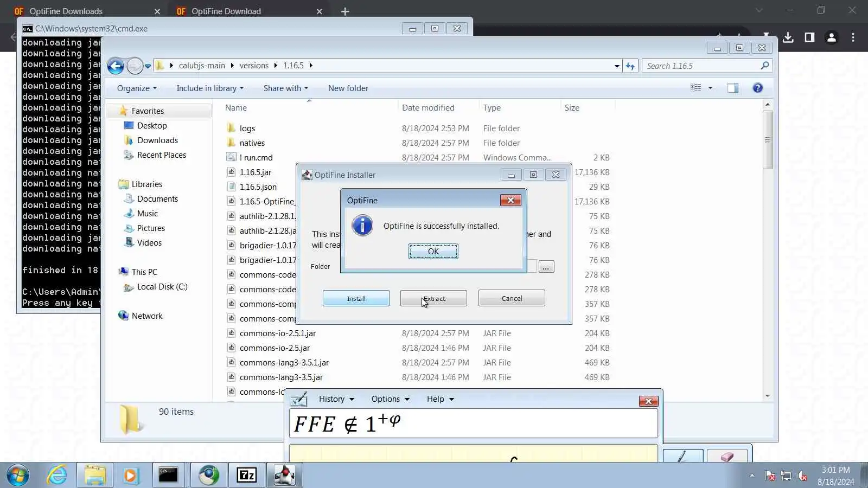Click New folder in Explorer toolbar
868x488 pixels.
click(x=348, y=88)
